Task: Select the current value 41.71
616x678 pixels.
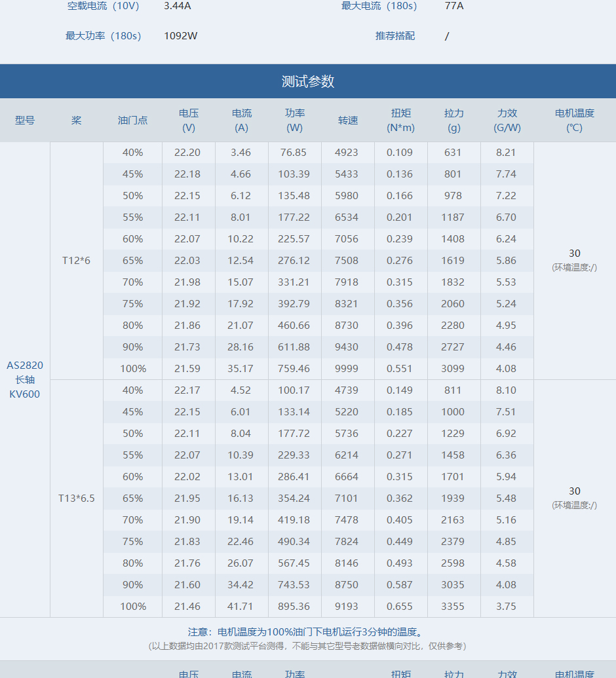Action: [x=241, y=607]
